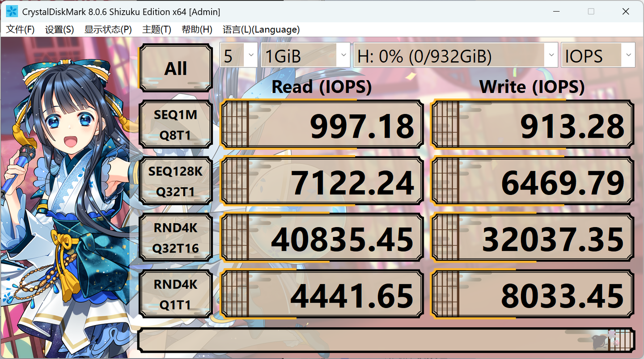Viewport: 644px width, 359px height.
Task: Minimize the CrystalDiskMark window
Action: pyautogui.click(x=556, y=12)
